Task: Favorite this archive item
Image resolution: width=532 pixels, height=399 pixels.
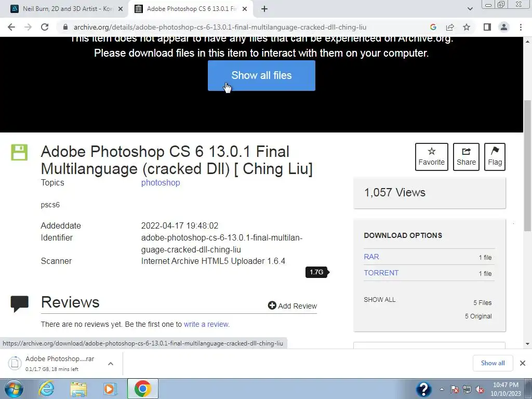Action: pyautogui.click(x=431, y=157)
